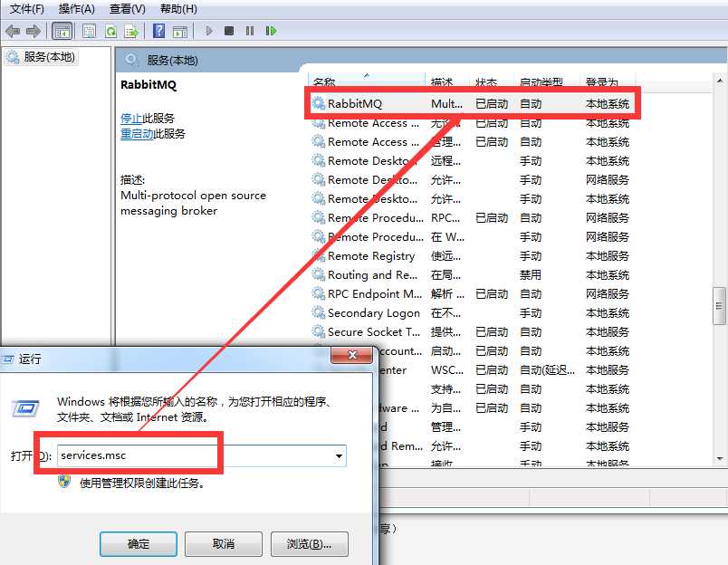
Task: Click gear icon of Secure Socket row
Action: [319, 331]
